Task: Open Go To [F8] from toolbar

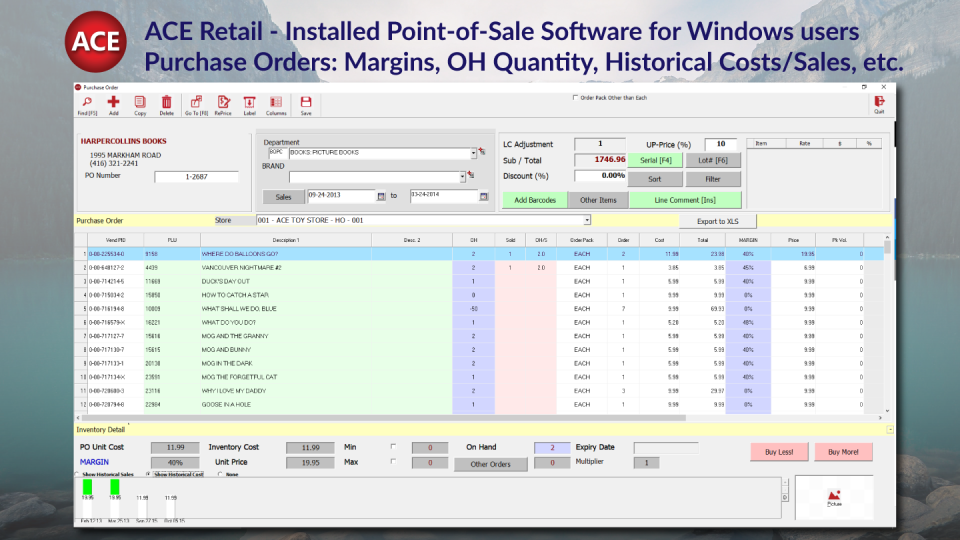Action: click(197, 105)
